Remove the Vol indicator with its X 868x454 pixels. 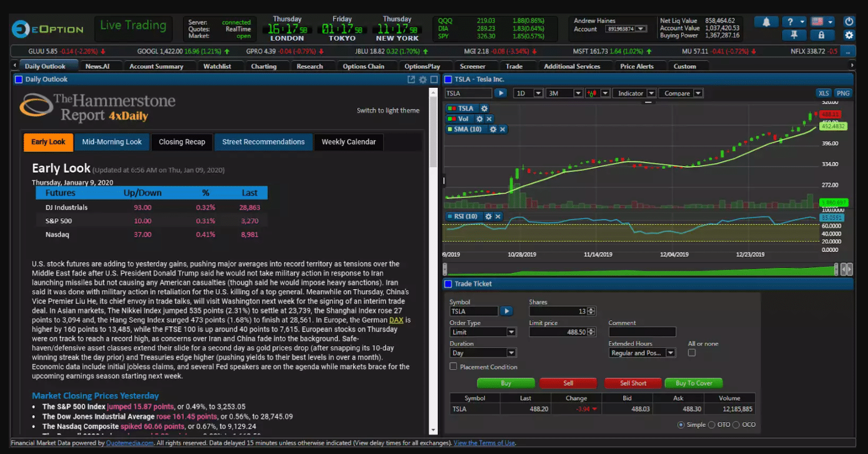click(x=489, y=119)
